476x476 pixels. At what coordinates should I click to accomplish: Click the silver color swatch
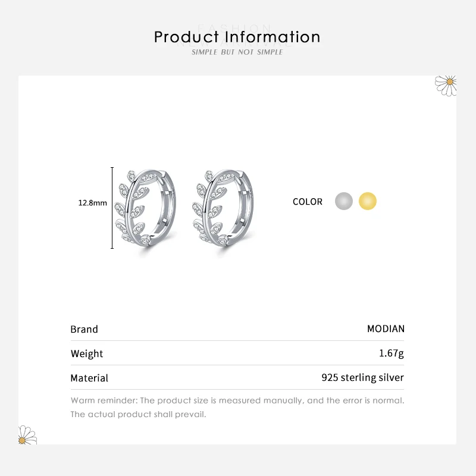344,202
